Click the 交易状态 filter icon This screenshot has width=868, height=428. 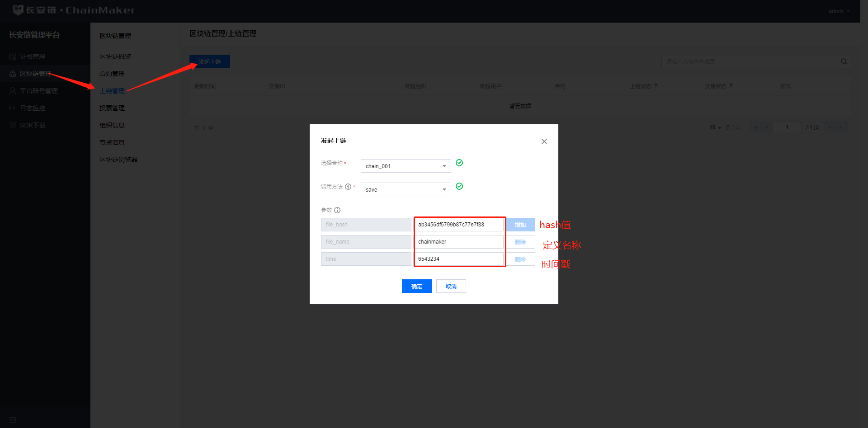click(x=731, y=85)
